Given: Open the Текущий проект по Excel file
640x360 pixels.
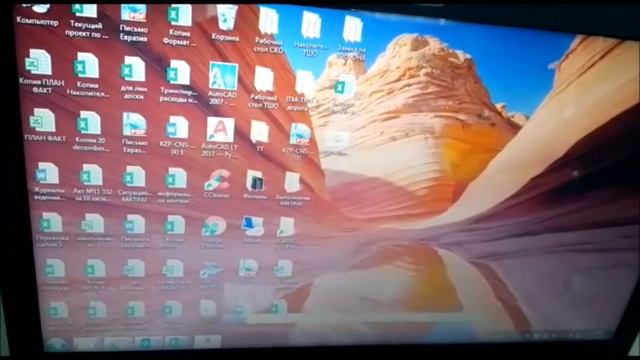Looking at the screenshot, I should pos(87,21).
